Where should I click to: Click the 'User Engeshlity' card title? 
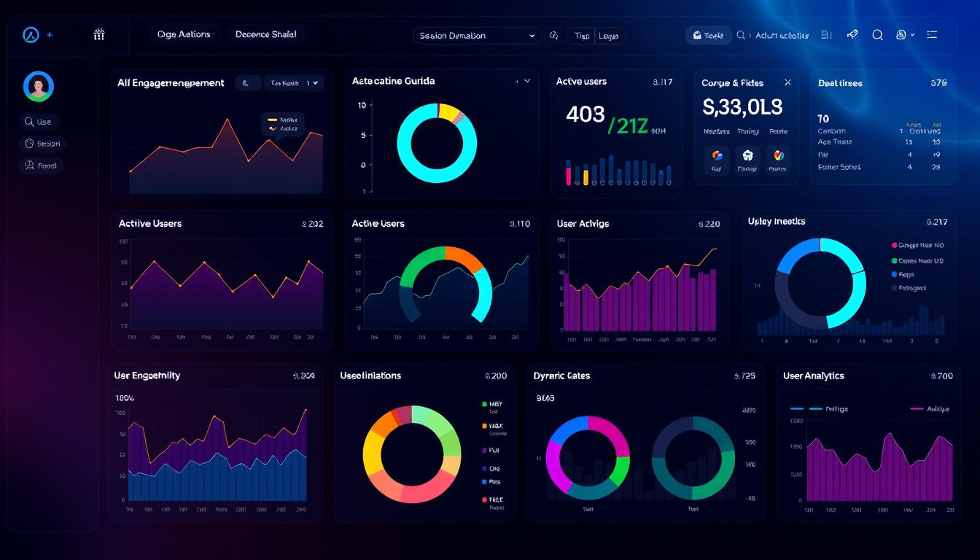click(147, 376)
